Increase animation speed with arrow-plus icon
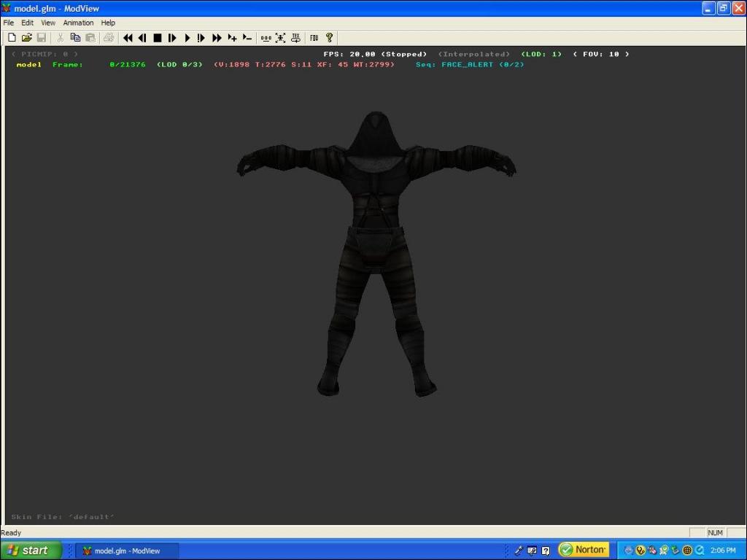This screenshot has width=747, height=560. 232,37
